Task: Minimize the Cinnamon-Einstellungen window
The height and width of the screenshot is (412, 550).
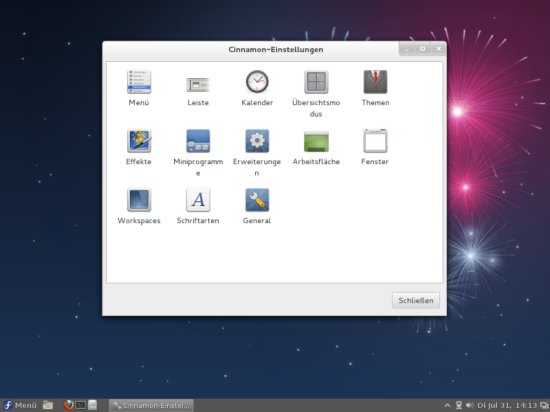Action: (x=407, y=49)
